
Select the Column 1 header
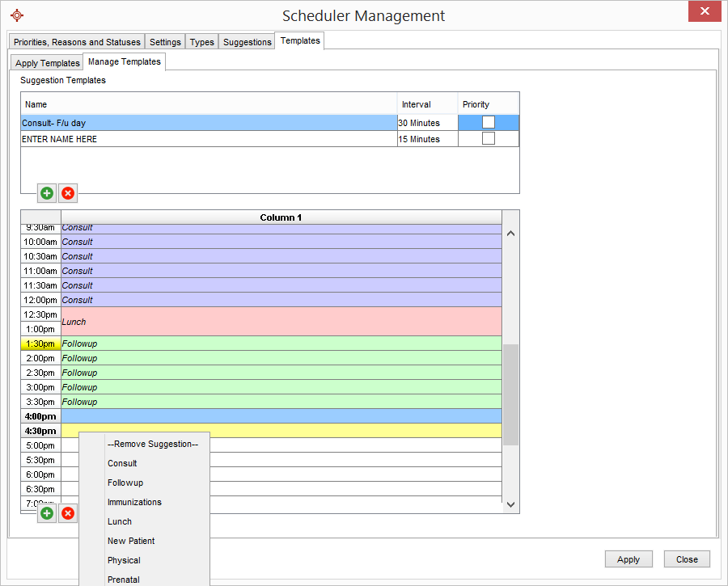281,217
